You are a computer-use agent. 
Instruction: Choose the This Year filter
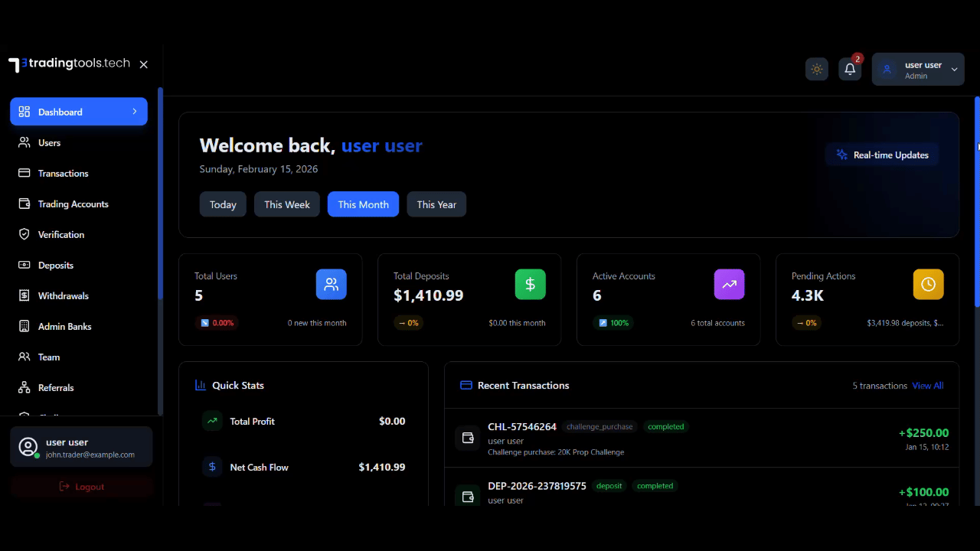tap(436, 204)
